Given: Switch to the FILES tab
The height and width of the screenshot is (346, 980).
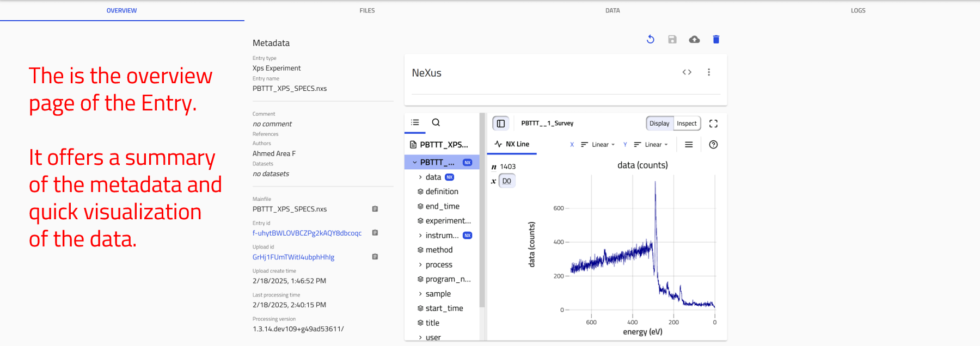Looking at the screenshot, I should (367, 10).
